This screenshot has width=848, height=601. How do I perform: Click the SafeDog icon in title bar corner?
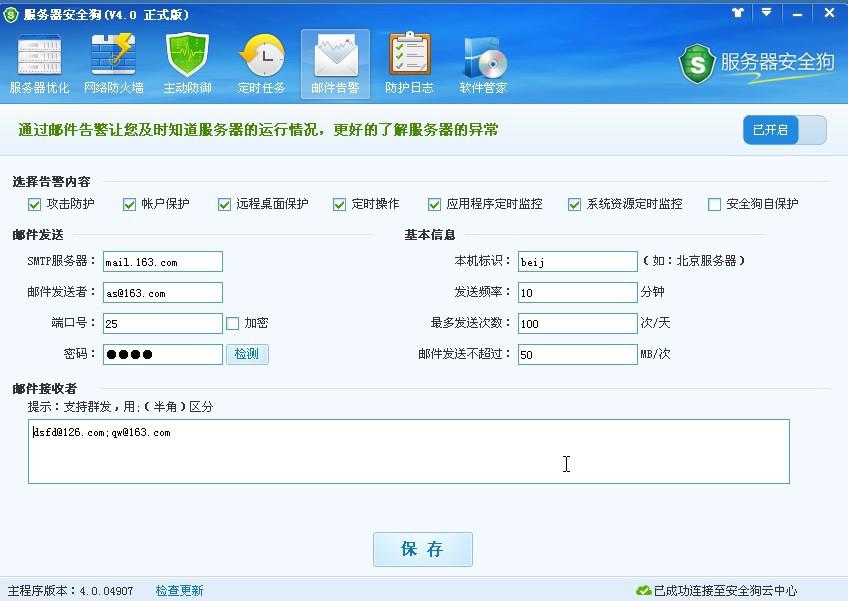pyautogui.click(x=10, y=13)
